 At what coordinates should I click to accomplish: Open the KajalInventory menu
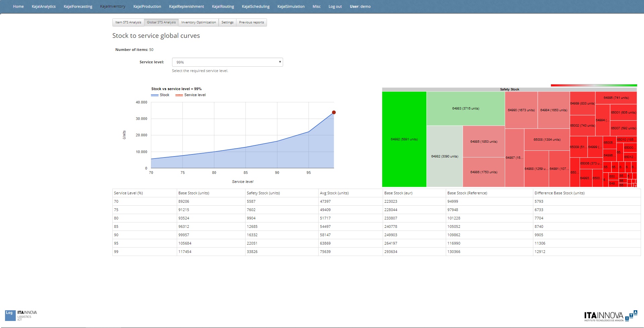pos(113,6)
